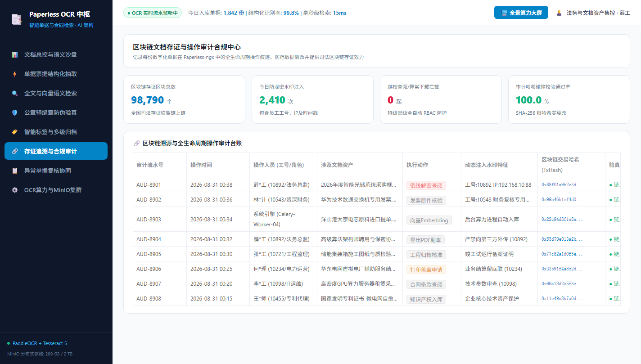Viewport: 641px width, 364px height.
Task: Click the 1,842 份 today's intake count
Action: 234,13
